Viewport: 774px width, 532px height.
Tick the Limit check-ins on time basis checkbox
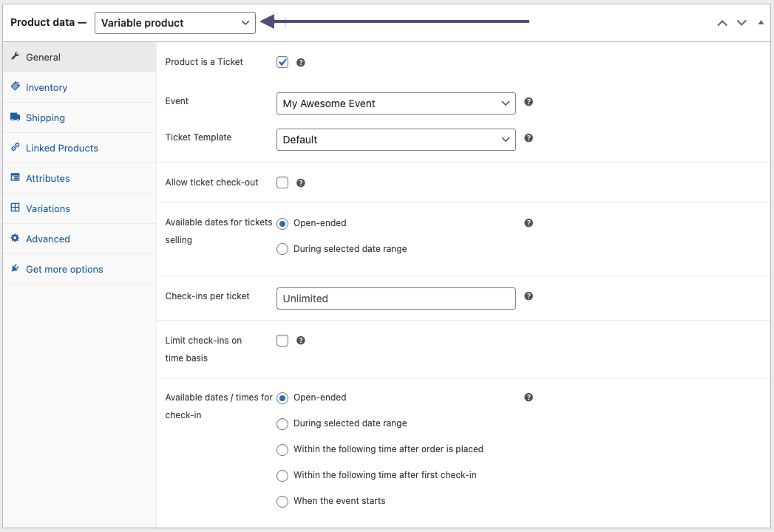click(x=282, y=341)
